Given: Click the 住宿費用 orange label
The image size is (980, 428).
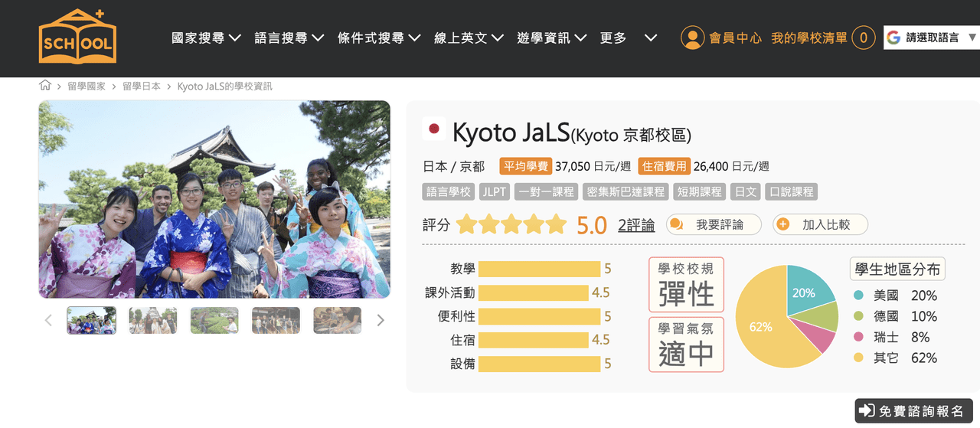Looking at the screenshot, I should coord(664,166).
